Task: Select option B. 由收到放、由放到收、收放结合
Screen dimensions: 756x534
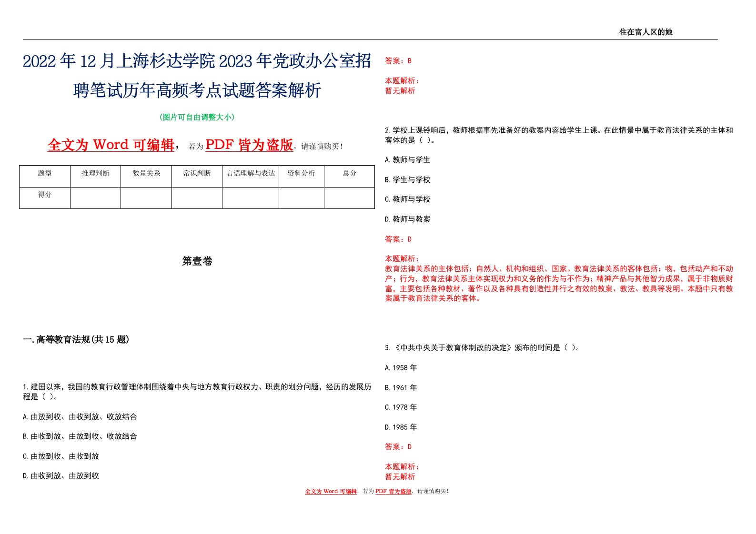Action: [x=80, y=436]
